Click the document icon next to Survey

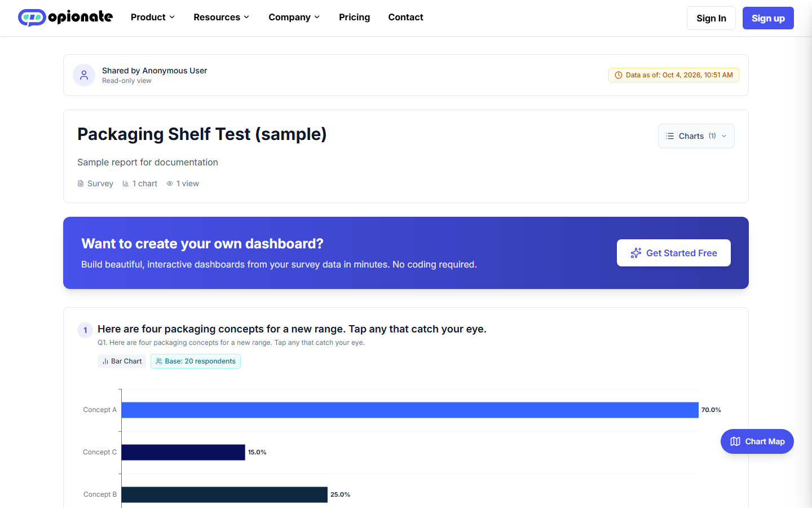coord(81,183)
